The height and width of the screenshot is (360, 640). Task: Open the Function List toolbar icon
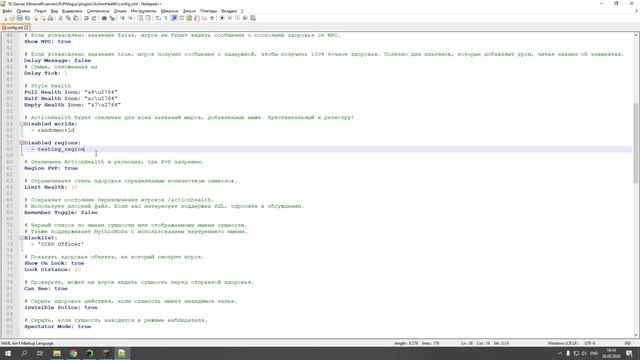coord(197,18)
